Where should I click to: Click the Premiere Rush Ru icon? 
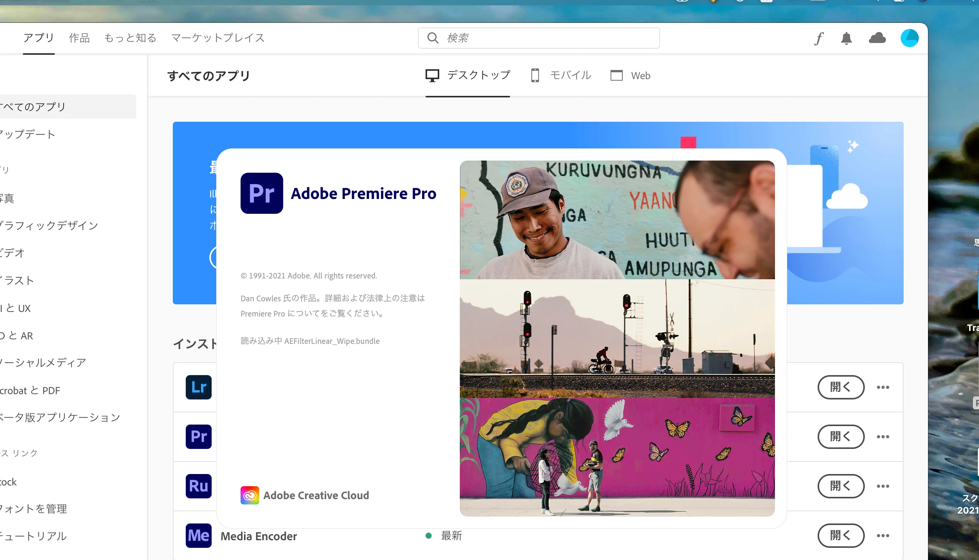199,486
